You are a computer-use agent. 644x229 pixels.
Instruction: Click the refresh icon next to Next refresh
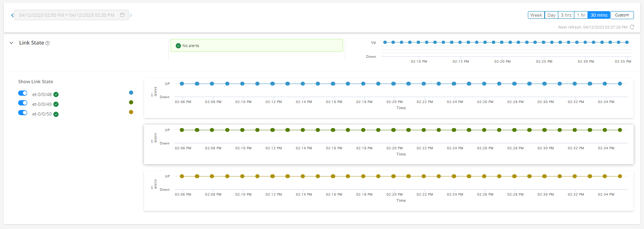tap(632, 27)
